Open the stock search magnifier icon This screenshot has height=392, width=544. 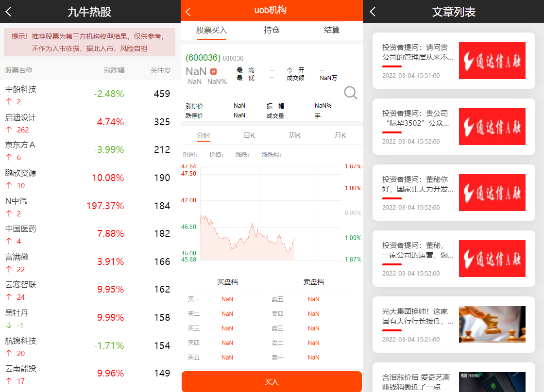point(350,93)
